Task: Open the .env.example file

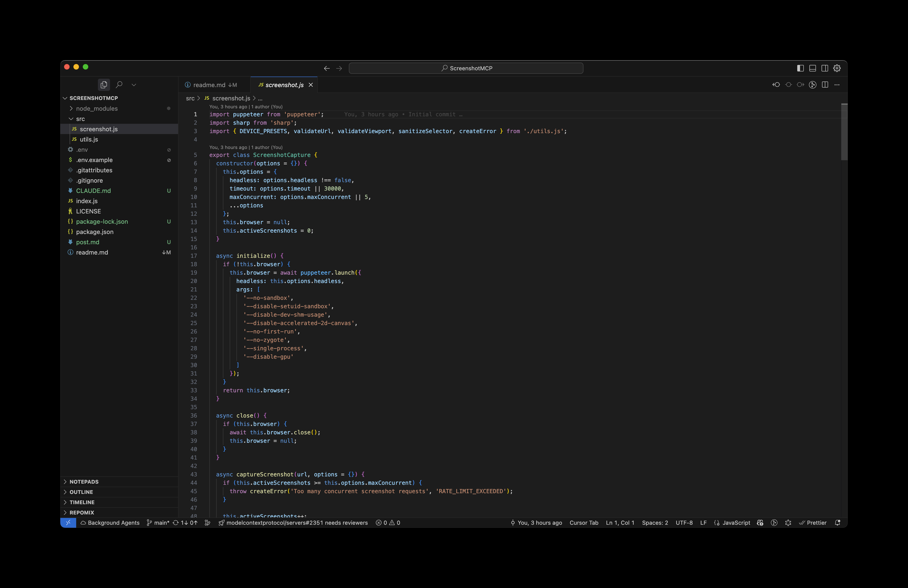Action: [119, 160]
